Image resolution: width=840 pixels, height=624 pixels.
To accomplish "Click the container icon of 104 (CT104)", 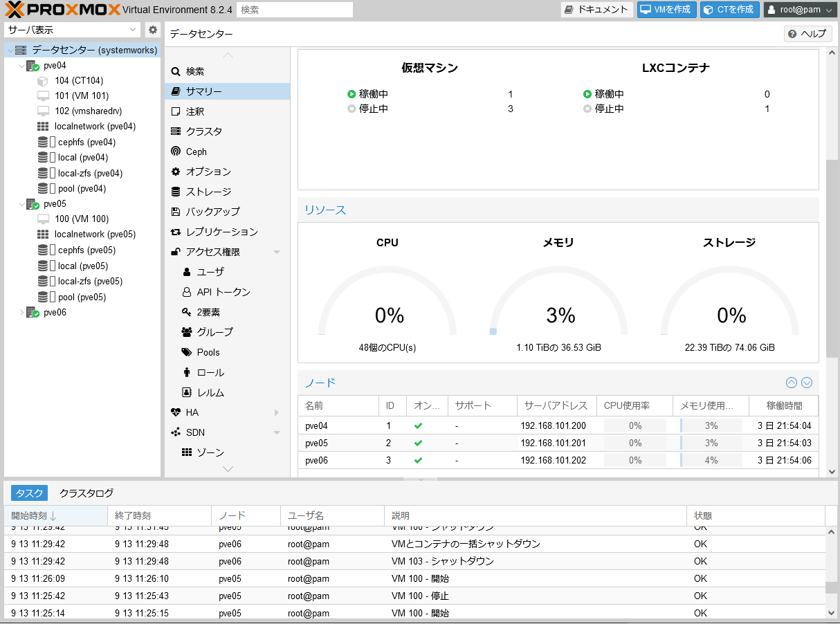I will 43,81.
